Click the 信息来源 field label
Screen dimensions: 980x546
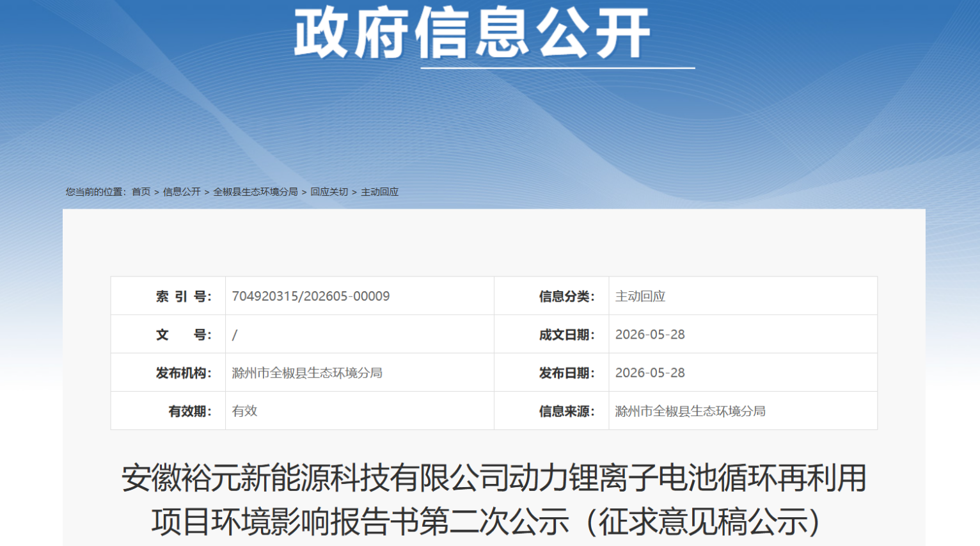point(567,412)
